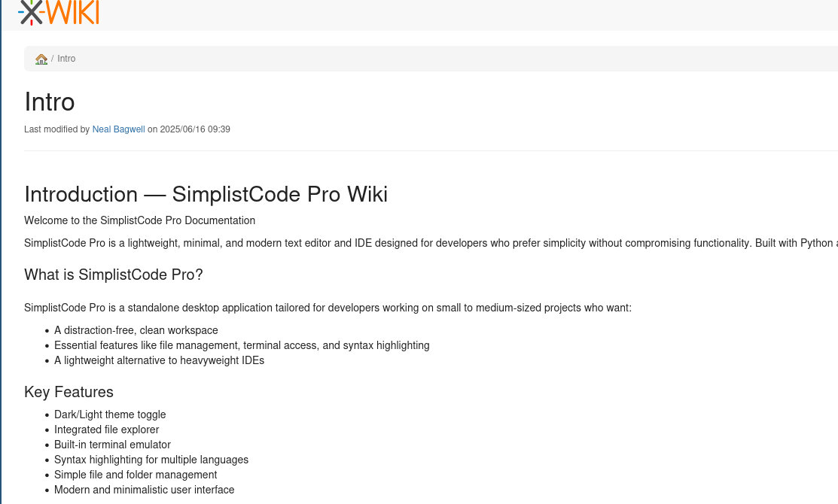Click the last modified date 2025/06/16 09:39
838x504 pixels.
point(195,129)
